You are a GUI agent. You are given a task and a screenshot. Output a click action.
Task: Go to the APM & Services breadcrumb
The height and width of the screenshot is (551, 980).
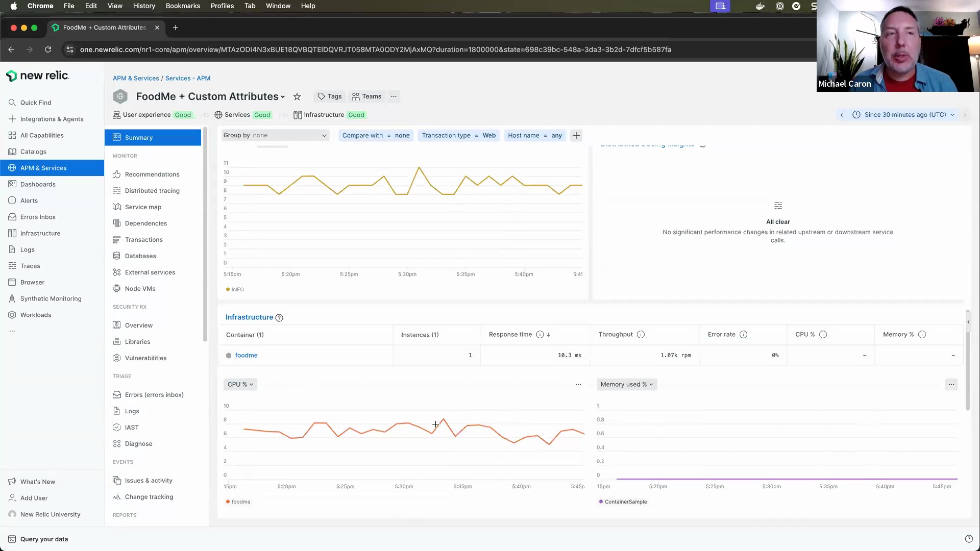pos(136,79)
